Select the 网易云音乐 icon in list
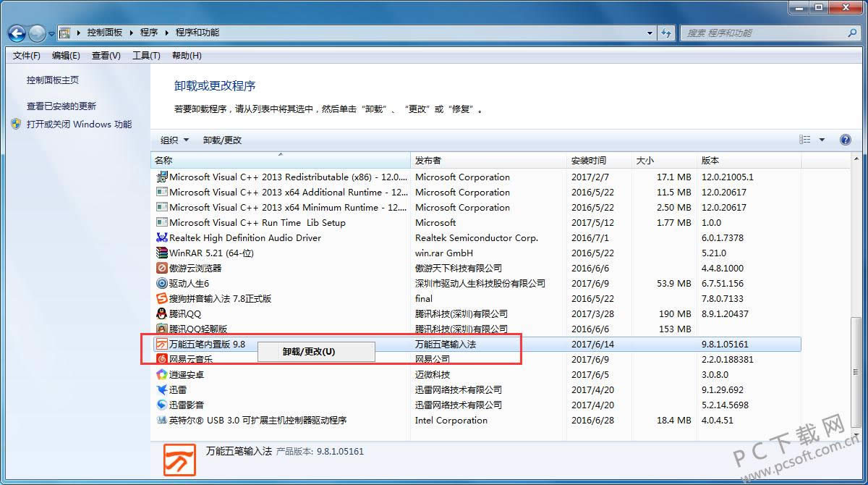This screenshot has width=868, height=485. [162, 360]
